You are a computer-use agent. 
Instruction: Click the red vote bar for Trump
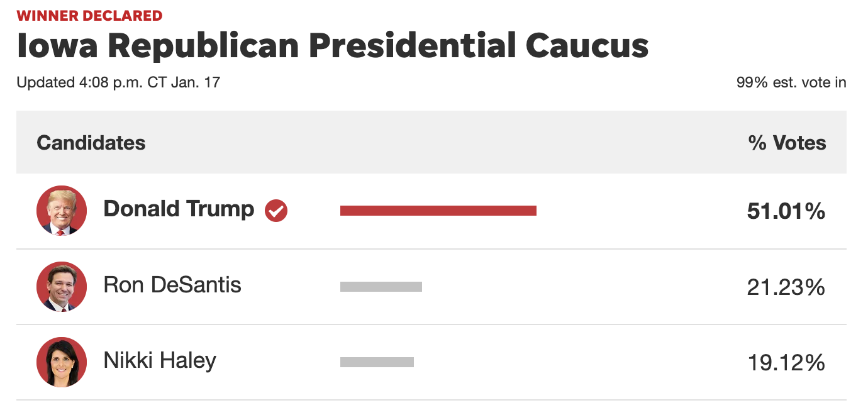click(438, 211)
